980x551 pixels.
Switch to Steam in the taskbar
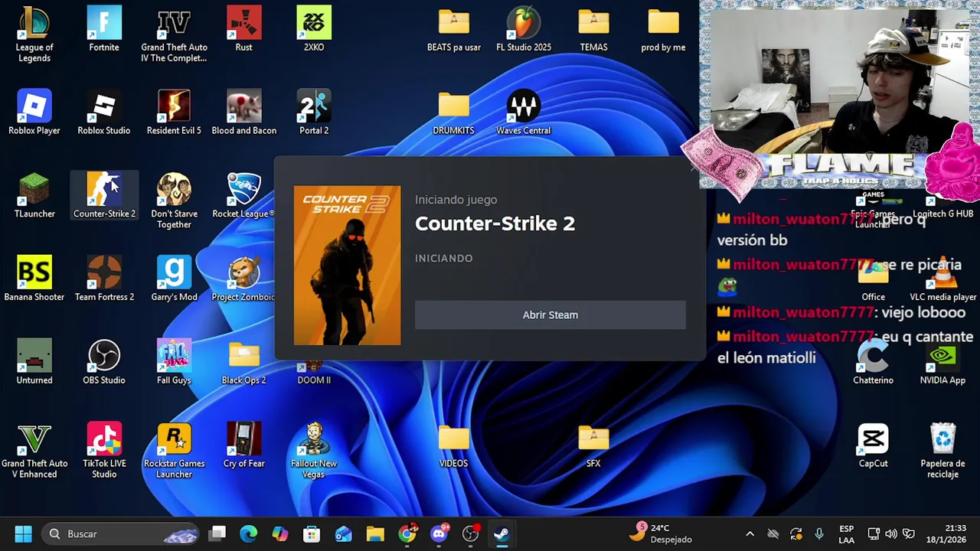click(x=501, y=533)
